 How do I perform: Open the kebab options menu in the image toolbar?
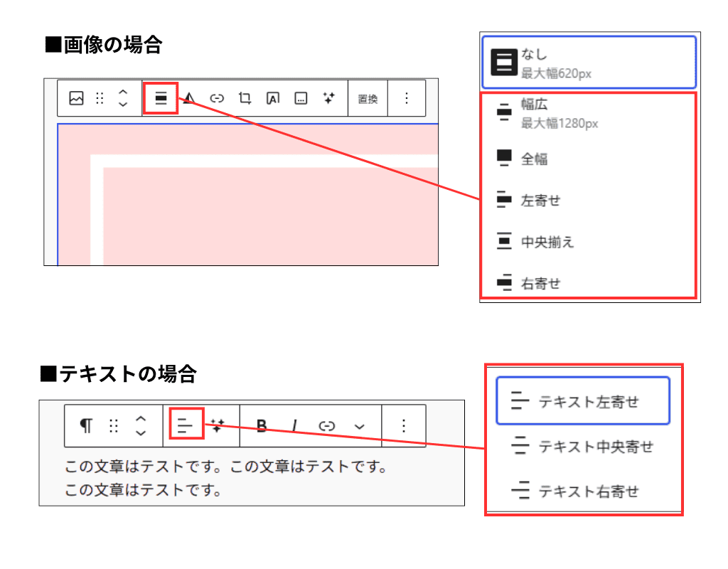click(405, 98)
